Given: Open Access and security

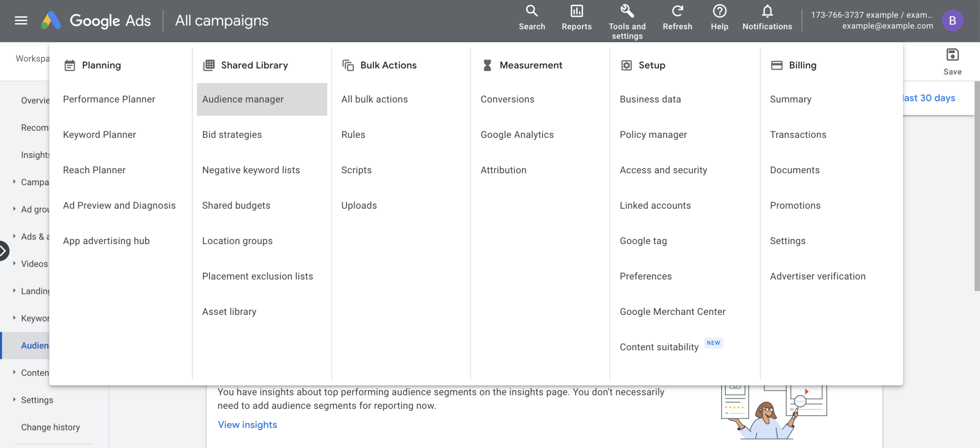Looking at the screenshot, I should [663, 170].
